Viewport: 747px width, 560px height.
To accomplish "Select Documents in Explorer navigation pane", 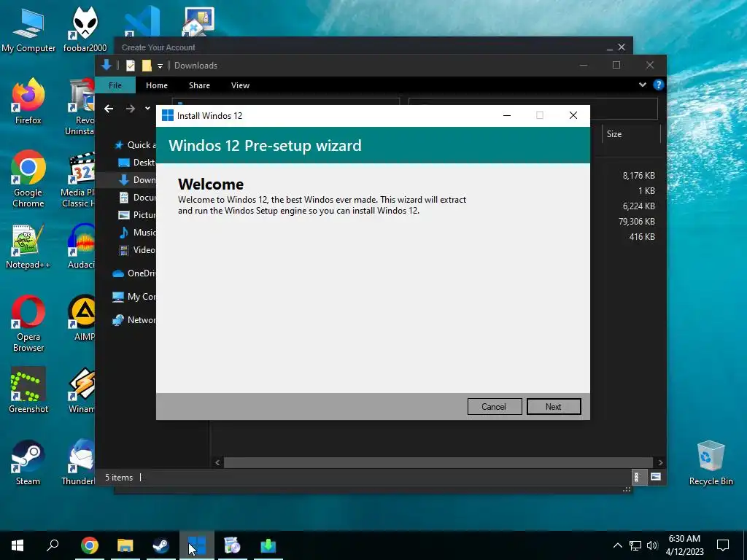I will pos(136,197).
